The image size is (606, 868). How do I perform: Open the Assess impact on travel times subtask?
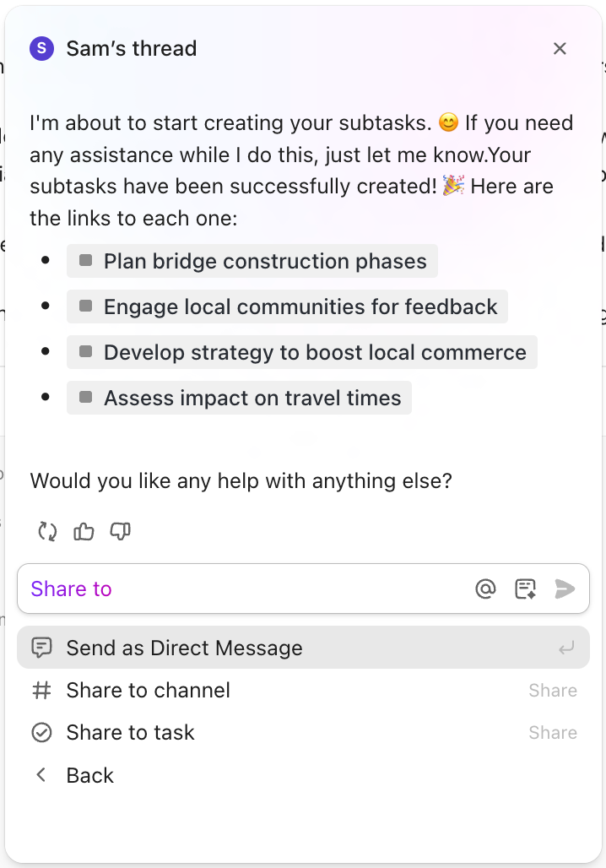coord(239,397)
